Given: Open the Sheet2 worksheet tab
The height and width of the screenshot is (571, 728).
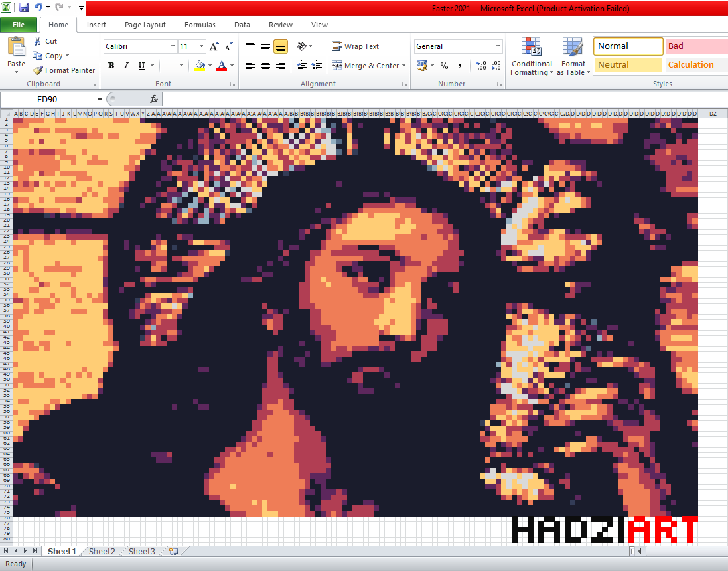Looking at the screenshot, I should (102, 551).
